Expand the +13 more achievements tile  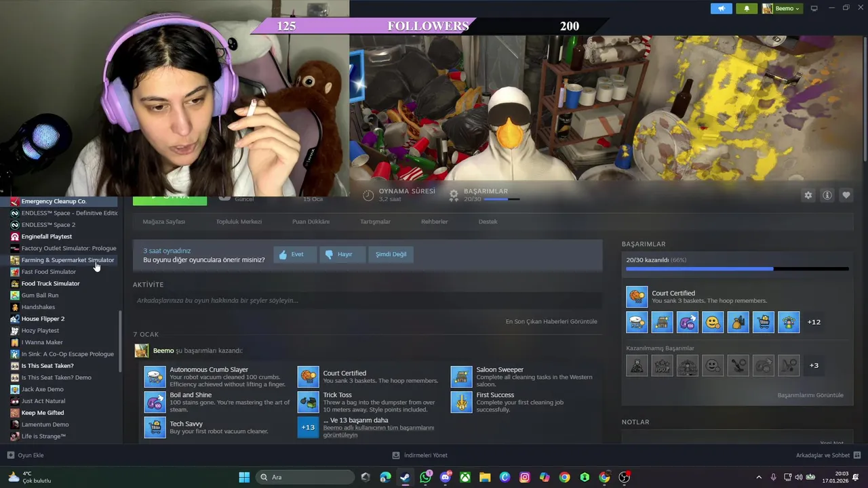tap(308, 428)
